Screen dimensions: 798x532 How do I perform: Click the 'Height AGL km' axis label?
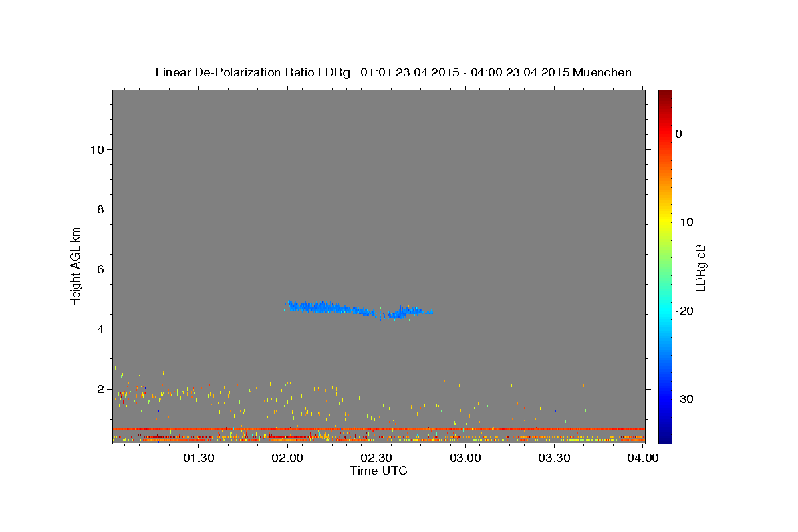(76, 265)
